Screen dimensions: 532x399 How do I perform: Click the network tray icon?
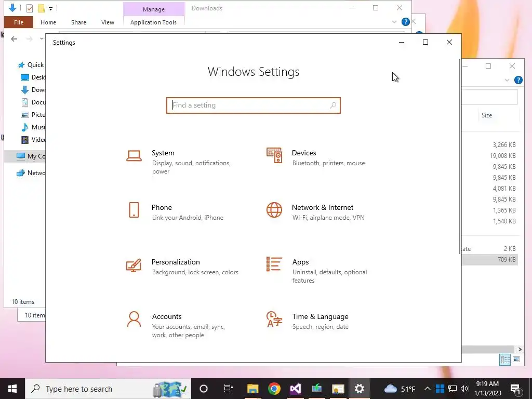pos(453,389)
